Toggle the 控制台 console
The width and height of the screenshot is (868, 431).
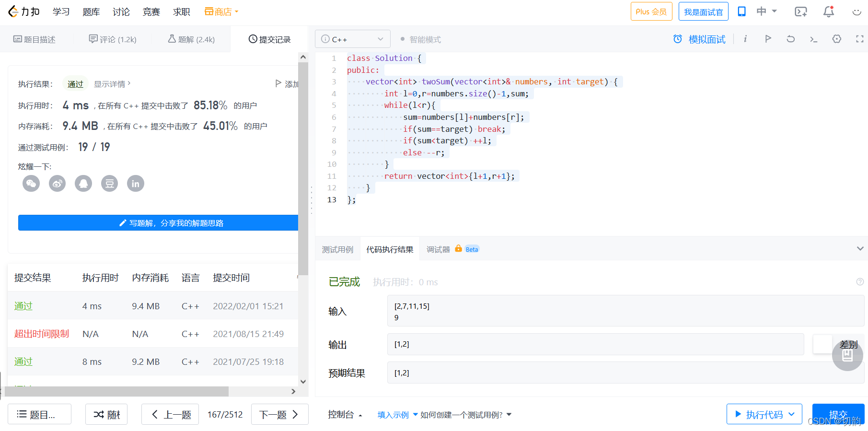345,414
